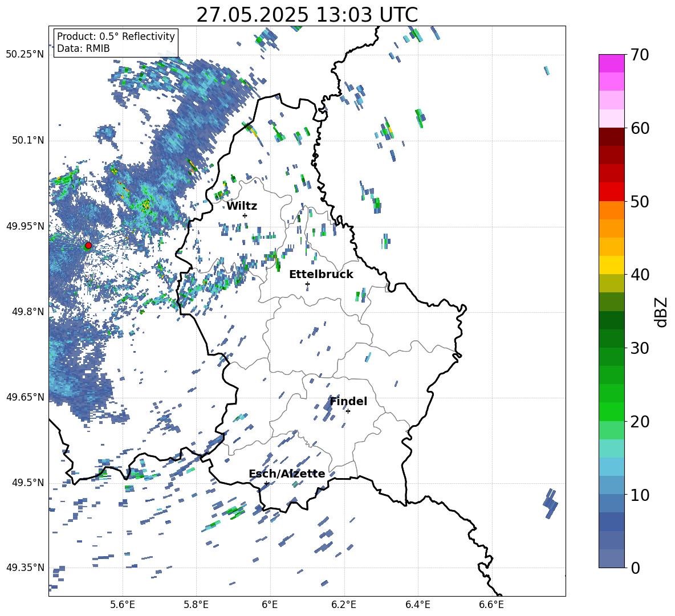Image resolution: width=675 pixels, height=616 pixels.
Task: Click the Findel station cross marker
Action: [348, 411]
